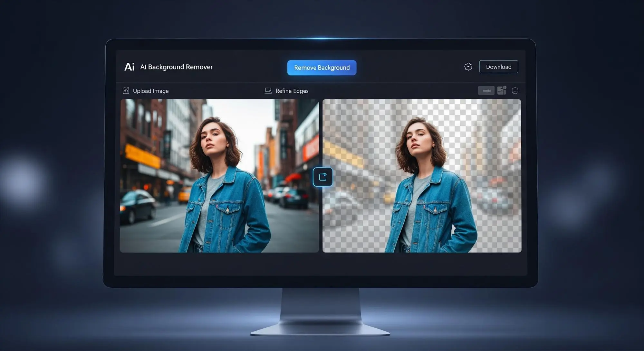Click the checkerboard grid background icon

[x=502, y=90]
